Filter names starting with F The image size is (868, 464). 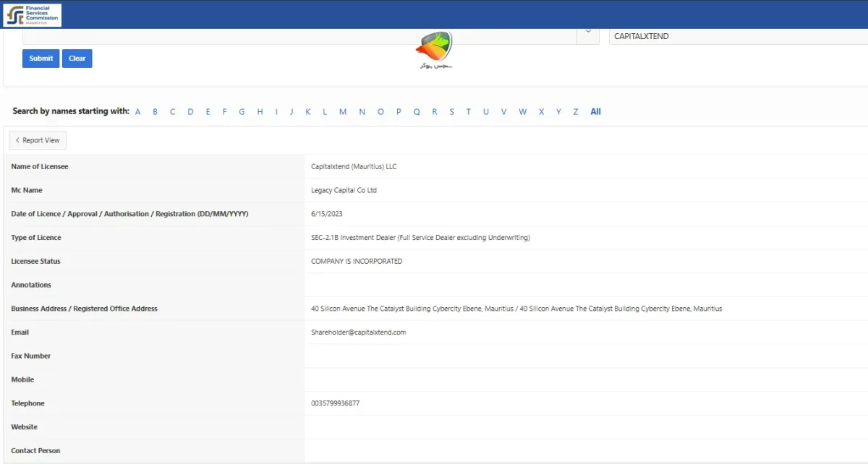(x=224, y=111)
